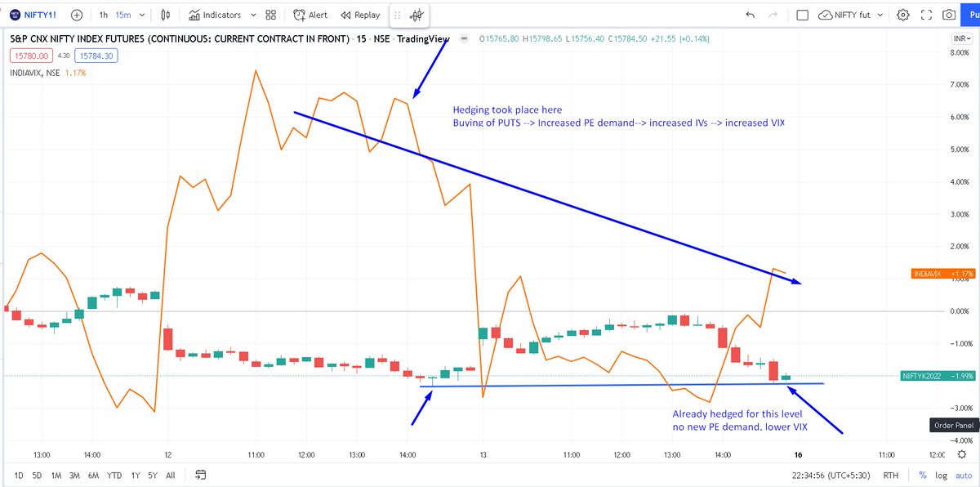Set date range to 1D

(x=19, y=475)
